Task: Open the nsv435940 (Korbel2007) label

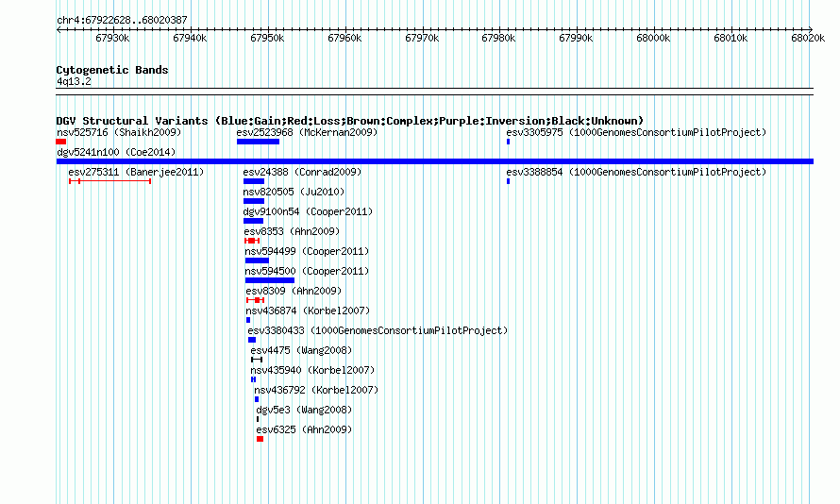Action: [x=312, y=370]
